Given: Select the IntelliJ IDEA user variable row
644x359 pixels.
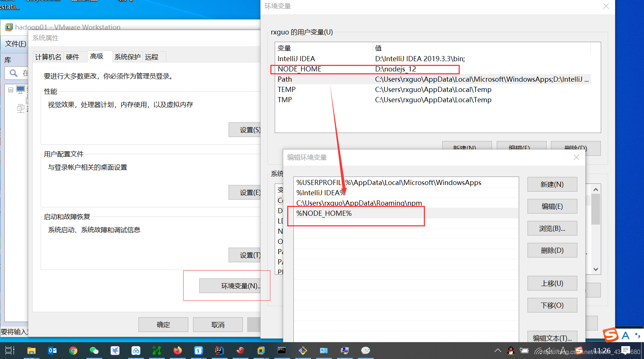Looking at the screenshot, I should (x=433, y=59).
